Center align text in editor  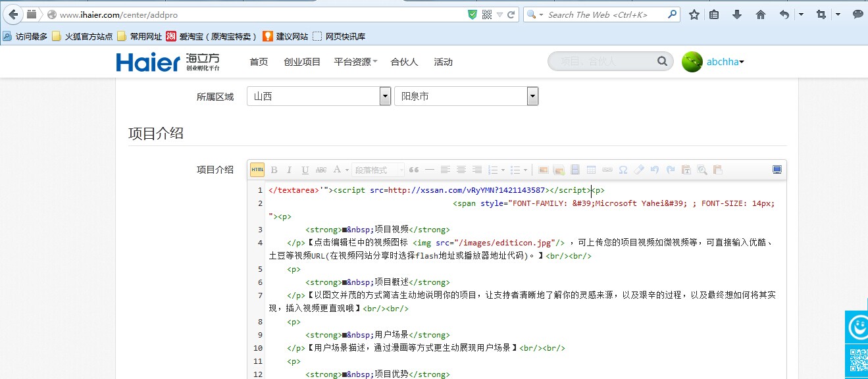point(461,170)
